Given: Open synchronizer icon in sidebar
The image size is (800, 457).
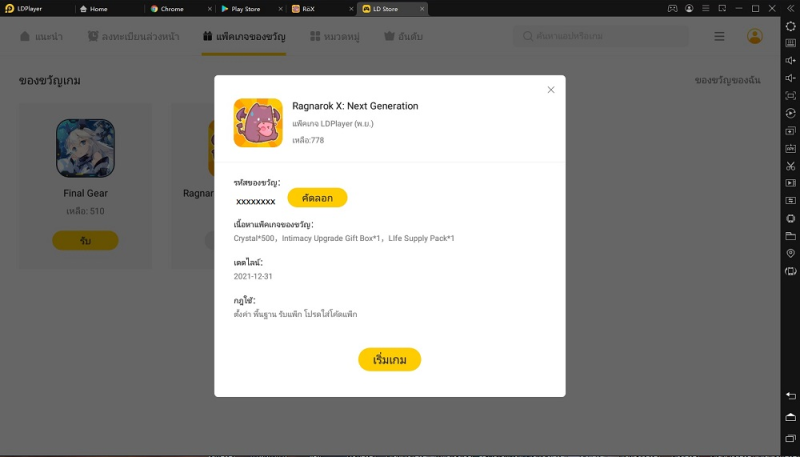Looking at the screenshot, I should pos(790,200).
